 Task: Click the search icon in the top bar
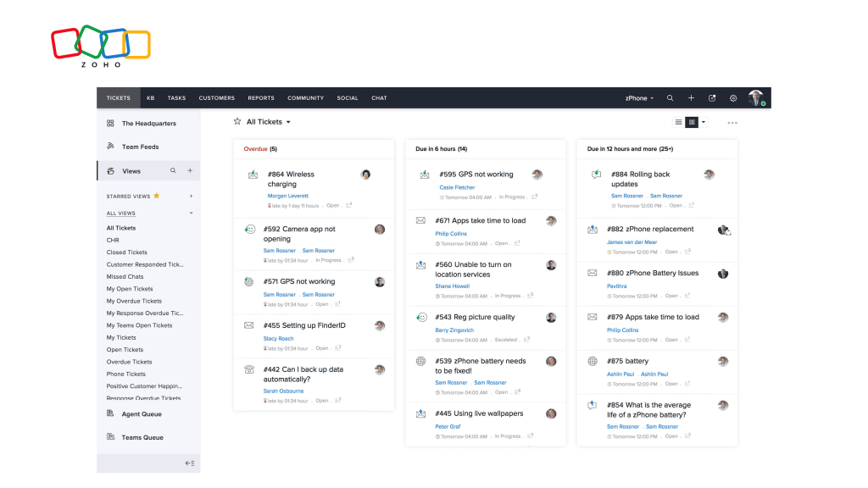[x=670, y=97]
